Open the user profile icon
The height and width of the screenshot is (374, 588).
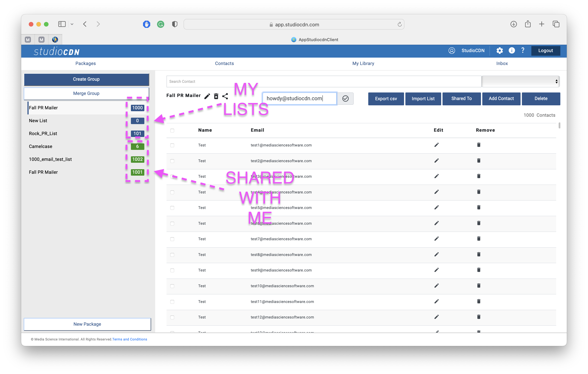point(451,51)
